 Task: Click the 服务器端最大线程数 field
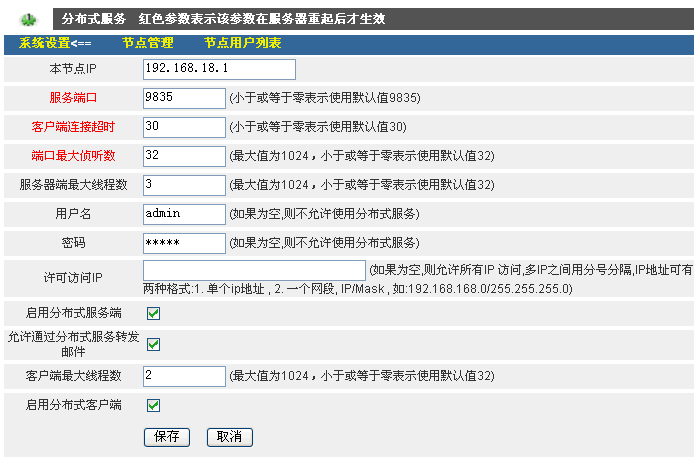click(184, 185)
